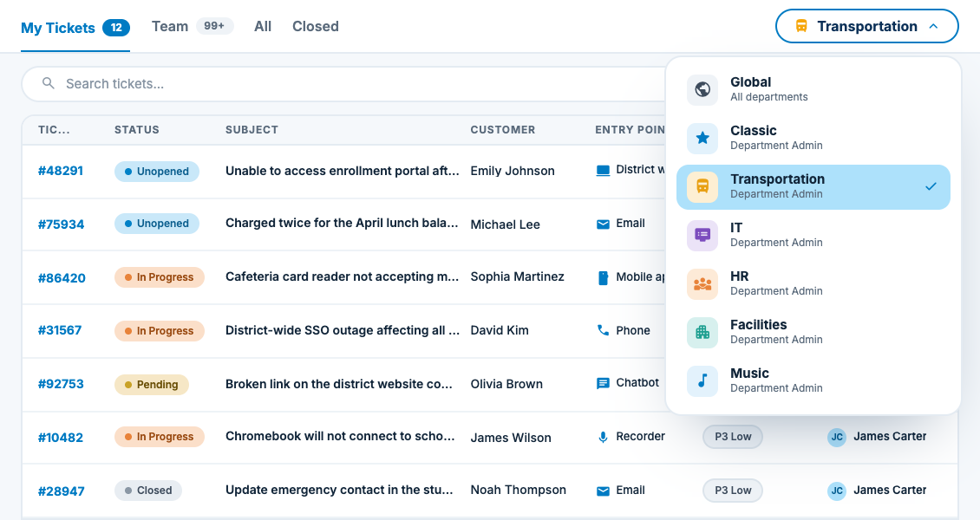Focus the Search tickets field
The image size is (980, 520).
tap(343, 84)
